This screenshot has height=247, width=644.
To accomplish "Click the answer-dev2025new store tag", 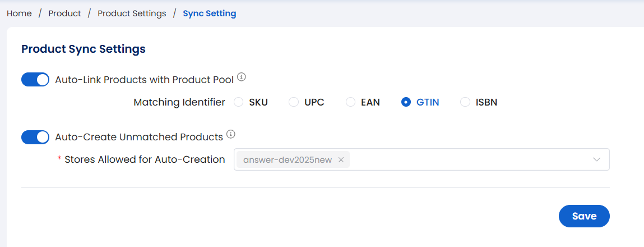I will [x=287, y=160].
